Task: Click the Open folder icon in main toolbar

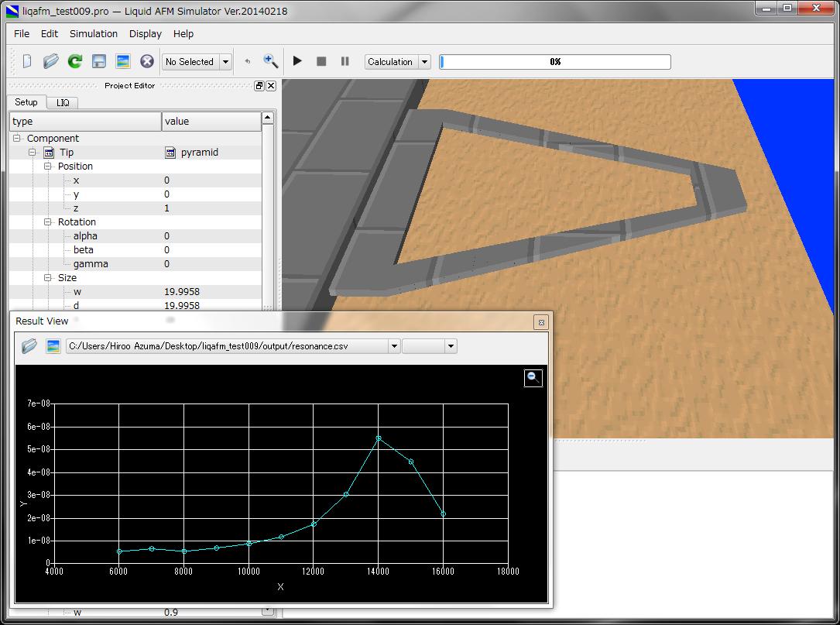Action: [51, 62]
